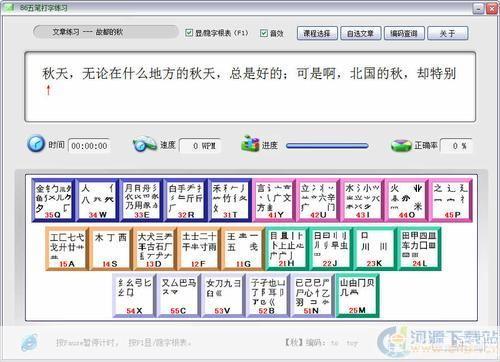Click the 12F radical key tile
This screenshot has height=362, width=500.
pos(199,249)
